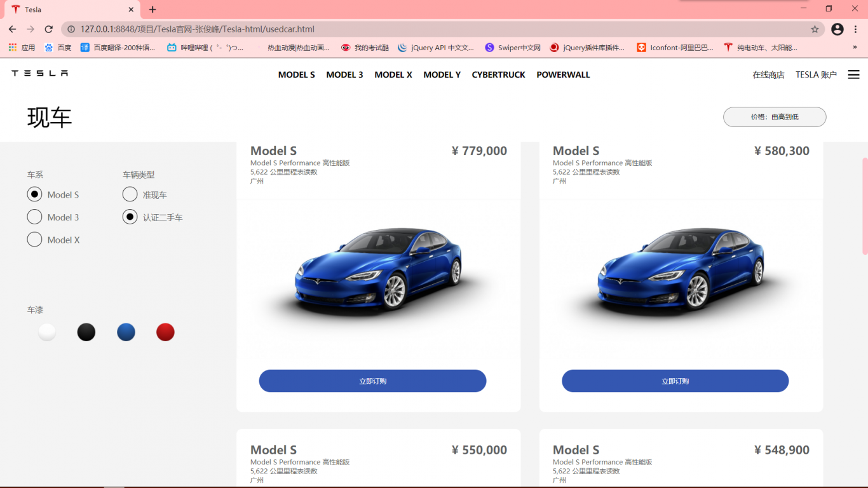The height and width of the screenshot is (488, 868).
Task: Open MODEL Y in the navigation bar
Action: tap(442, 75)
